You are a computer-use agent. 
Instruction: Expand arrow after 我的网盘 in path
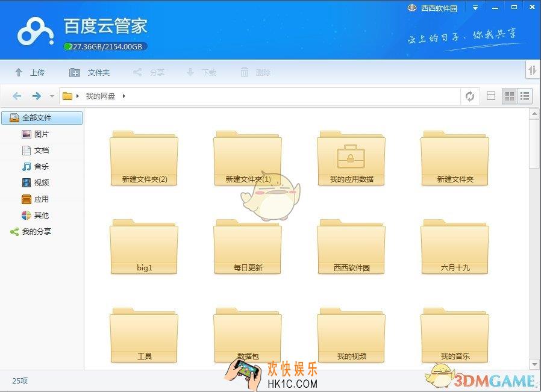point(124,96)
